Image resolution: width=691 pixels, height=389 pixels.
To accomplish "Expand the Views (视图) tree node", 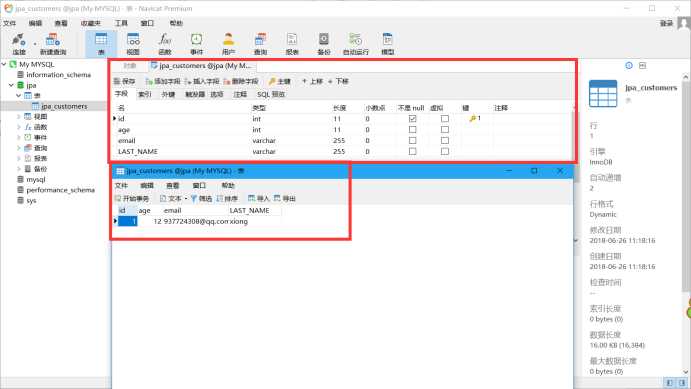I will 19,116.
